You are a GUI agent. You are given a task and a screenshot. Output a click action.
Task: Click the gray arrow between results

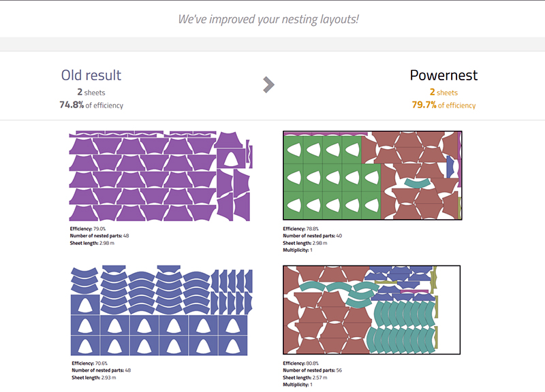click(268, 85)
